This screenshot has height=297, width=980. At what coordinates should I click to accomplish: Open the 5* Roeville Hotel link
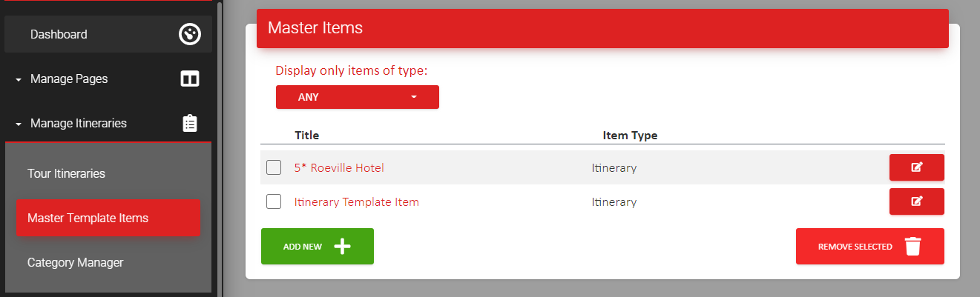pos(339,168)
